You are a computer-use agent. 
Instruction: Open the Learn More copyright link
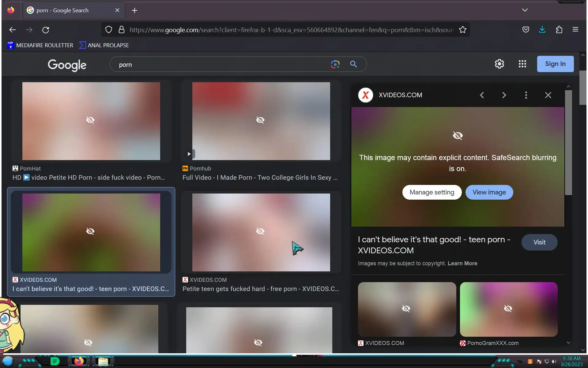(462, 263)
